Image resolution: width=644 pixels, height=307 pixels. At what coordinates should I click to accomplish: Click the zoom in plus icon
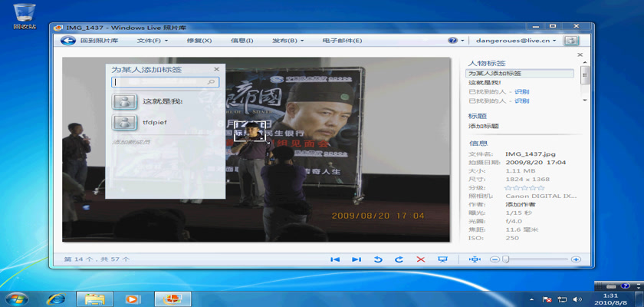[575, 259]
